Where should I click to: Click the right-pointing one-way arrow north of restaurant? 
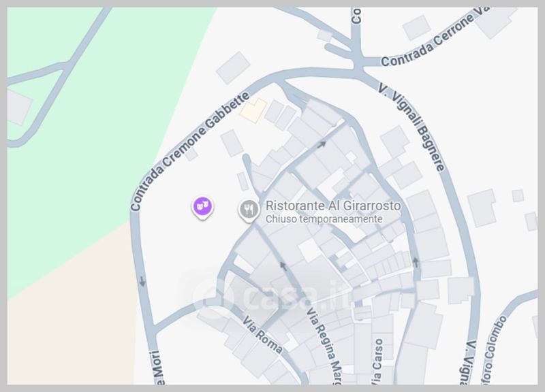pos(322,144)
